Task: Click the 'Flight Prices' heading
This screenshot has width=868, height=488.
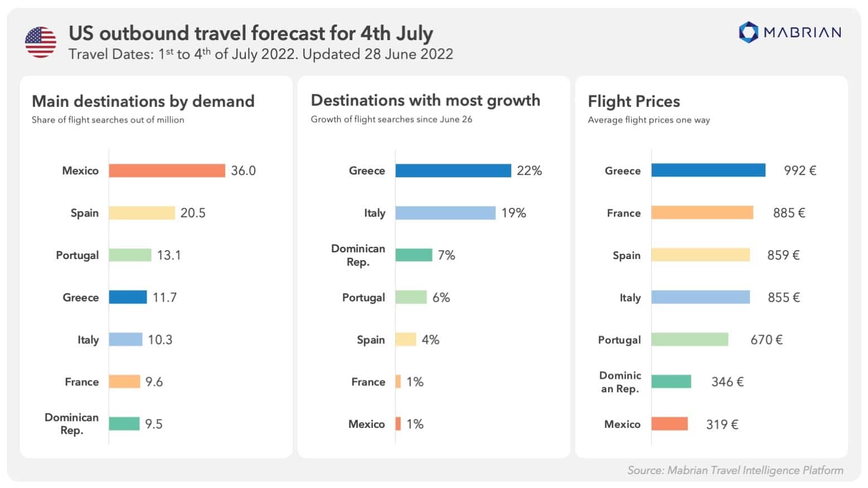Action: [x=634, y=101]
